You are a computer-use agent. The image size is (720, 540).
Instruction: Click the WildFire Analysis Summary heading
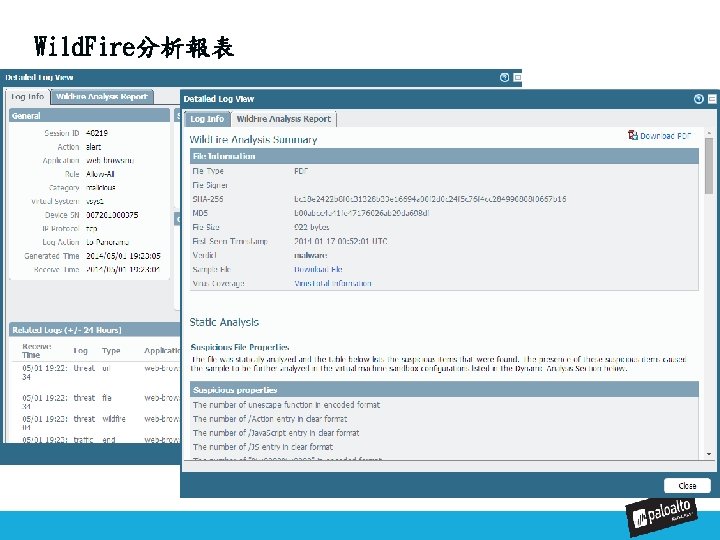pos(253,140)
